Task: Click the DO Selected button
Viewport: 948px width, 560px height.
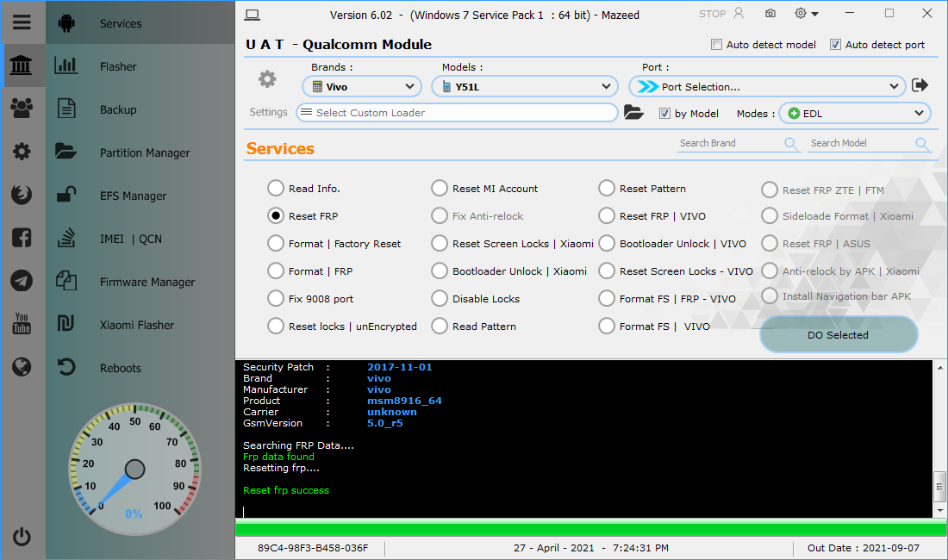Action: [839, 334]
